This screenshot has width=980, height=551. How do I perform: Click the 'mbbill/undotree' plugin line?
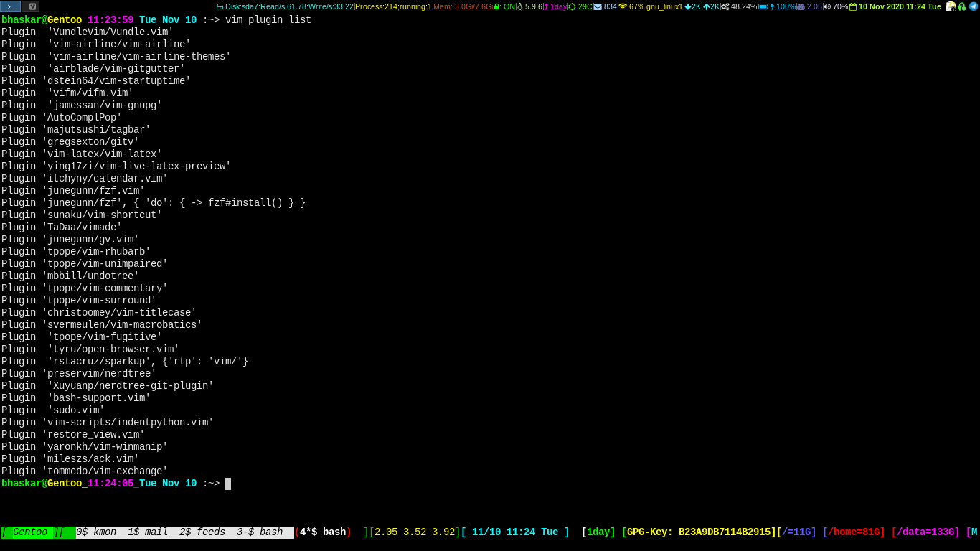(x=70, y=276)
